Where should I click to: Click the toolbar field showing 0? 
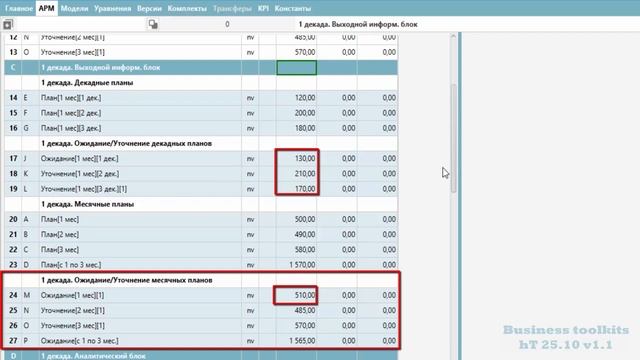pyautogui.click(x=227, y=24)
